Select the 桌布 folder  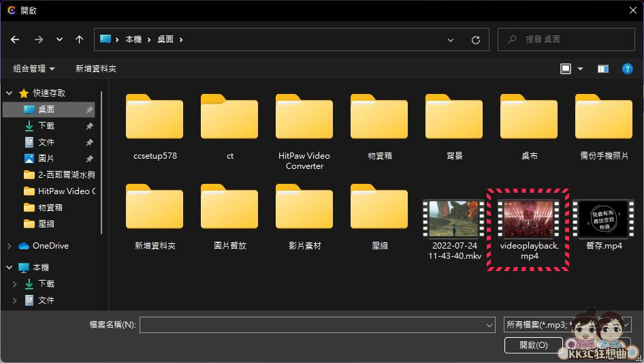click(x=529, y=127)
